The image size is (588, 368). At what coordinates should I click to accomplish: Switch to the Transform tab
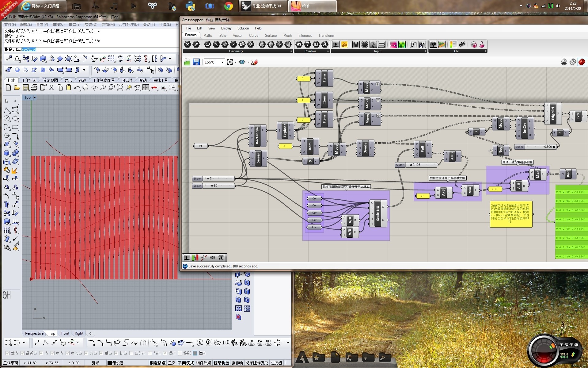326,36
